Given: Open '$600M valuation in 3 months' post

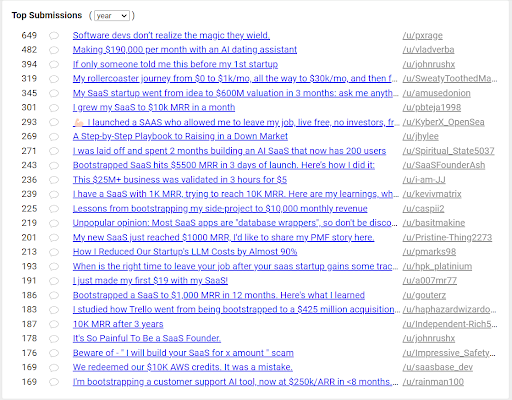Looking at the screenshot, I should click(x=236, y=93).
